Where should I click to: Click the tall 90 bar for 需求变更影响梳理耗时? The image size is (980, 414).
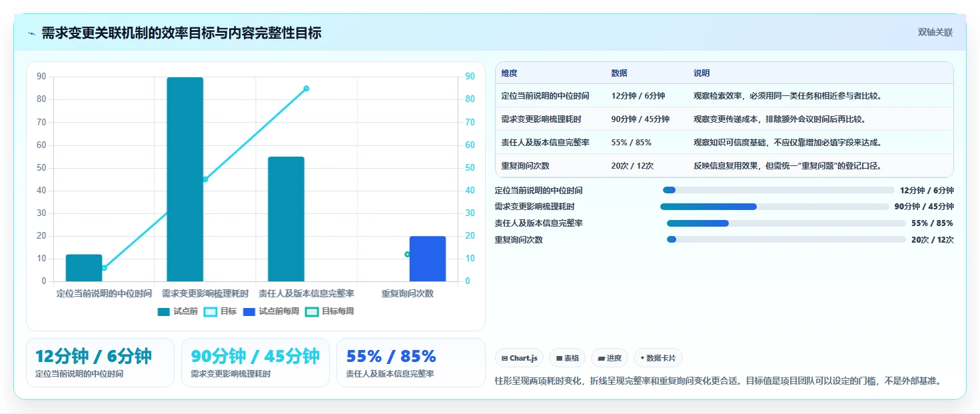pos(185,179)
